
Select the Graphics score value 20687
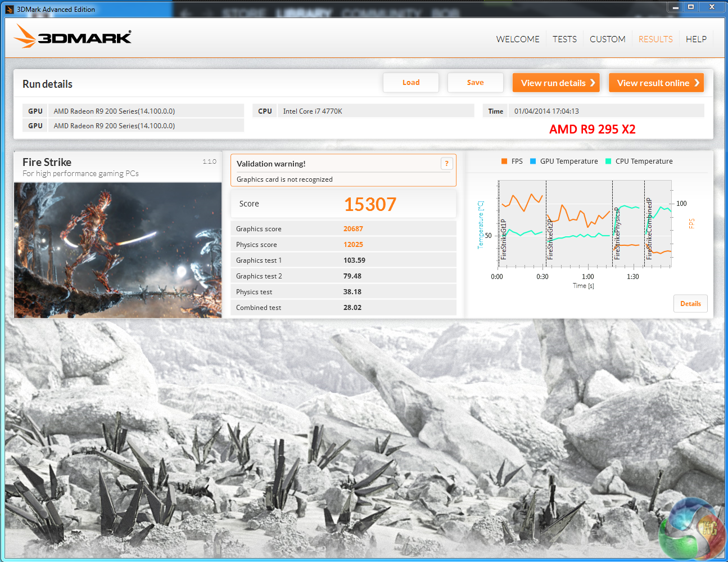353,229
